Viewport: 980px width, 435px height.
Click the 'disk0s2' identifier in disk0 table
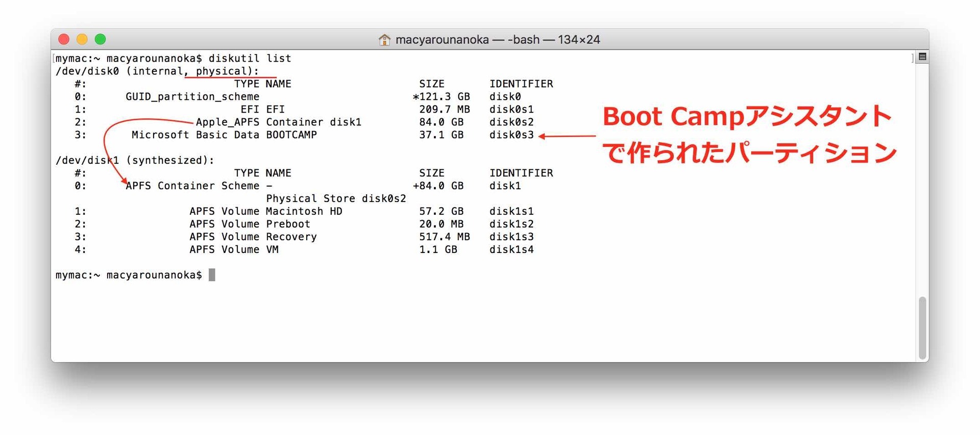[511, 122]
